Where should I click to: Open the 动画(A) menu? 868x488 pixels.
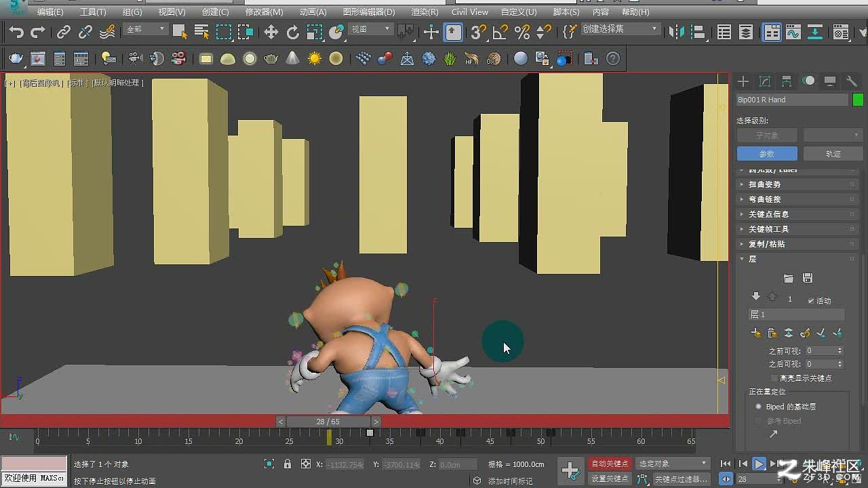click(x=313, y=12)
